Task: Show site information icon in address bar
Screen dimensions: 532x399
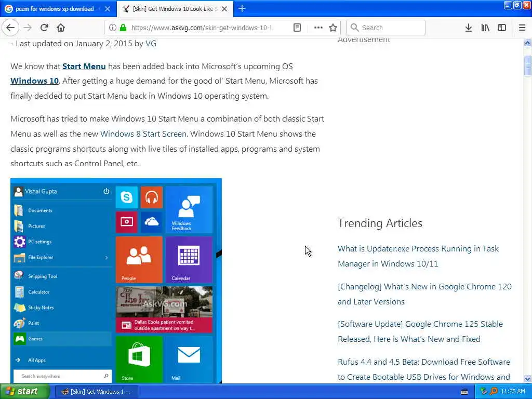Action: (x=113, y=28)
